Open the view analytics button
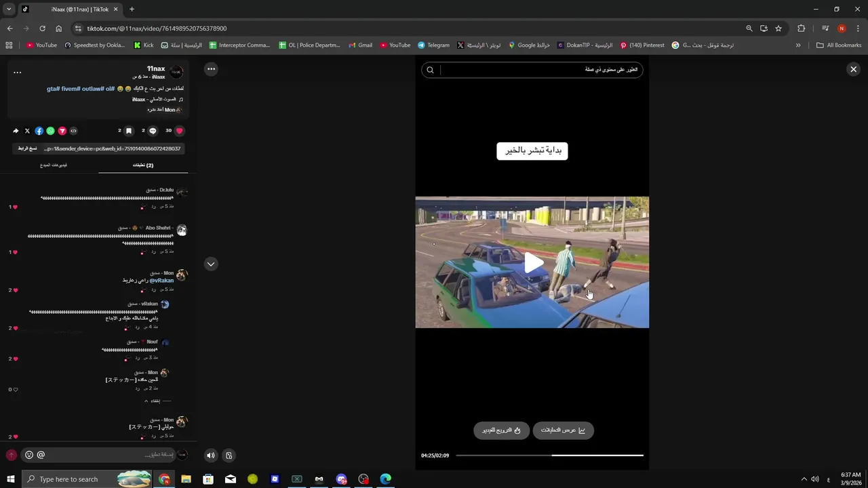This screenshot has width=868, height=488. tap(563, 430)
